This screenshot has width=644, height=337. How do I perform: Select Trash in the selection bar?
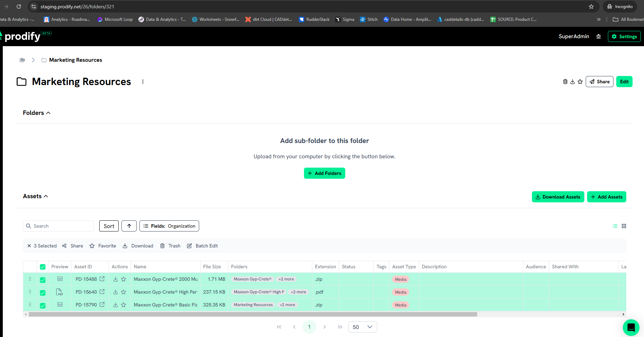(170, 246)
